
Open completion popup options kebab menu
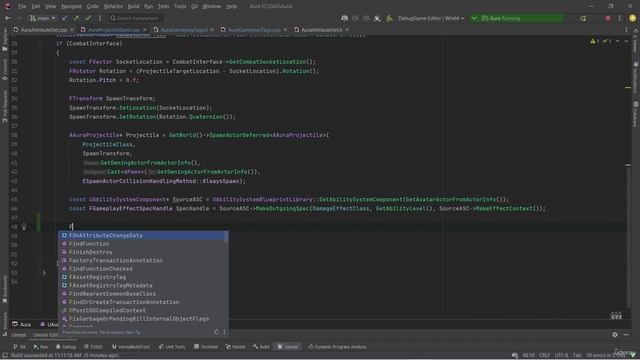(x=224, y=332)
